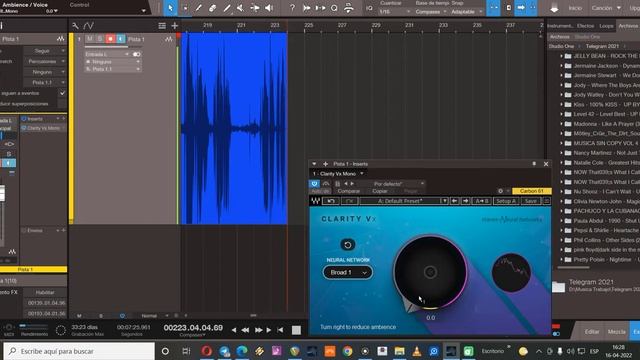
Task: Click the Waves logo in plugin header
Action: pyautogui.click(x=316, y=201)
